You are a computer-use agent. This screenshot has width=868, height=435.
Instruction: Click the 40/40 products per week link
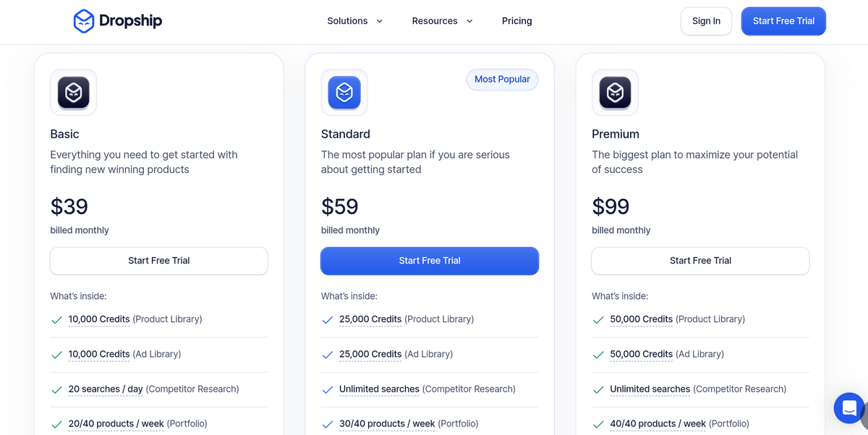(x=657, y=423)
